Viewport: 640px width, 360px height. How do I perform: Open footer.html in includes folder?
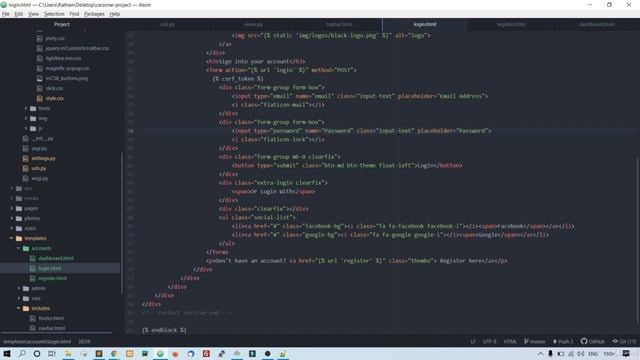(51, 318)
